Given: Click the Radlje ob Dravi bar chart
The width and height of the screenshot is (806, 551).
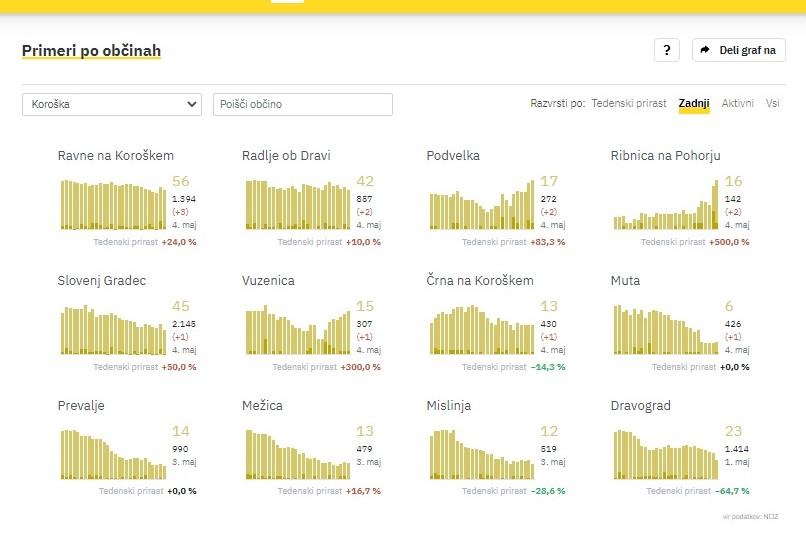Looking at the screenshot, I should (x=297, y=205).
